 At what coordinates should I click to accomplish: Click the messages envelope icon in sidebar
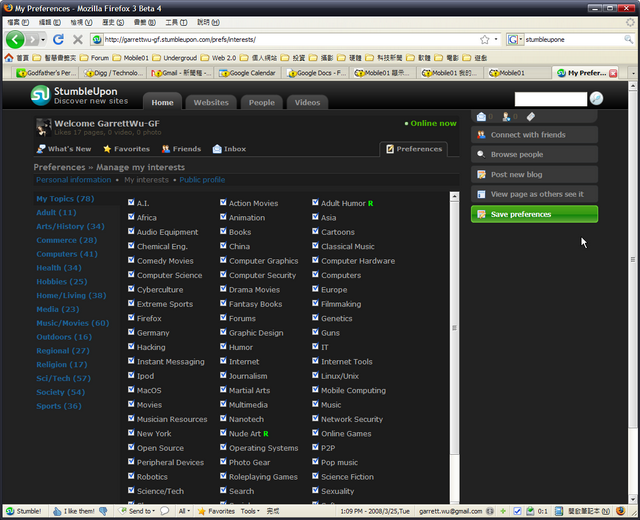[481, 117]
